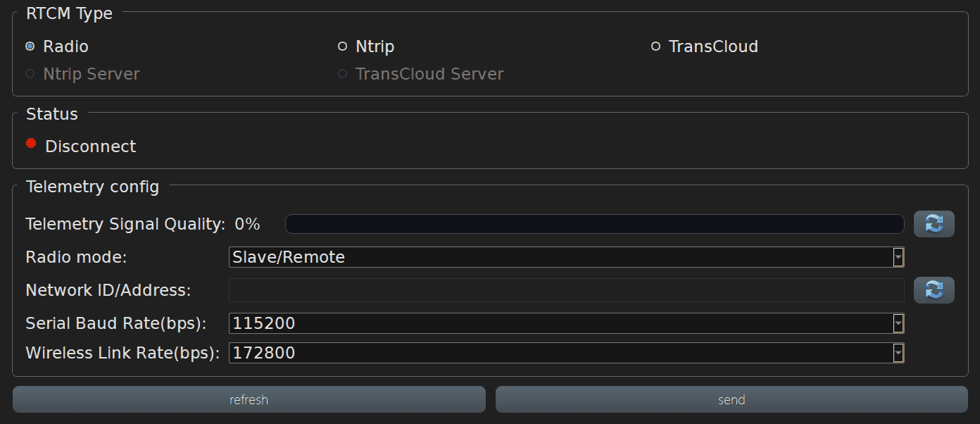Viewport: 980px width, 424px height.
Task: Click the Telemetry Signal Quality progress bar
Action: click(594, 224)
